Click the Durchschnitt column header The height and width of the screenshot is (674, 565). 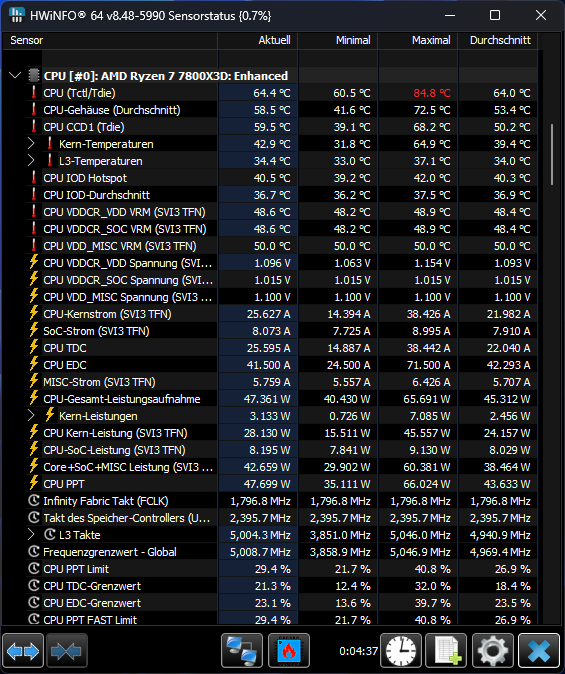498,40
